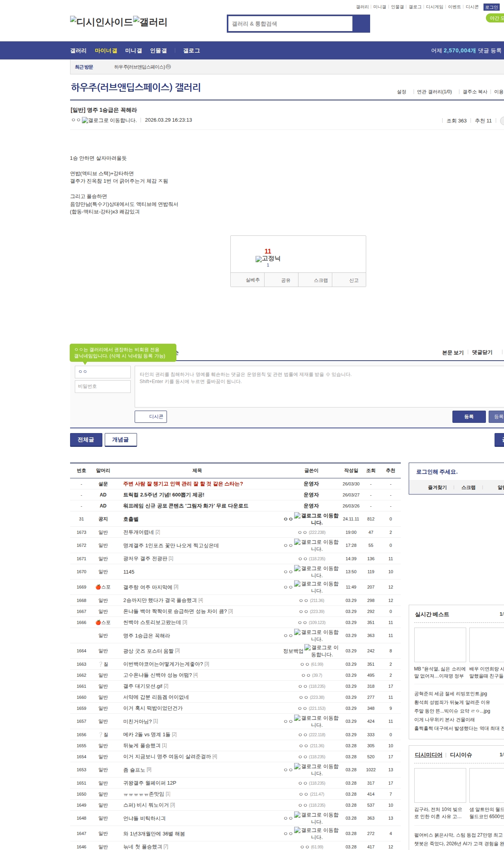Switch to the 개념글 tab
Screen dimensions: 504x850
pyautogui.click(x=121, y=440)
